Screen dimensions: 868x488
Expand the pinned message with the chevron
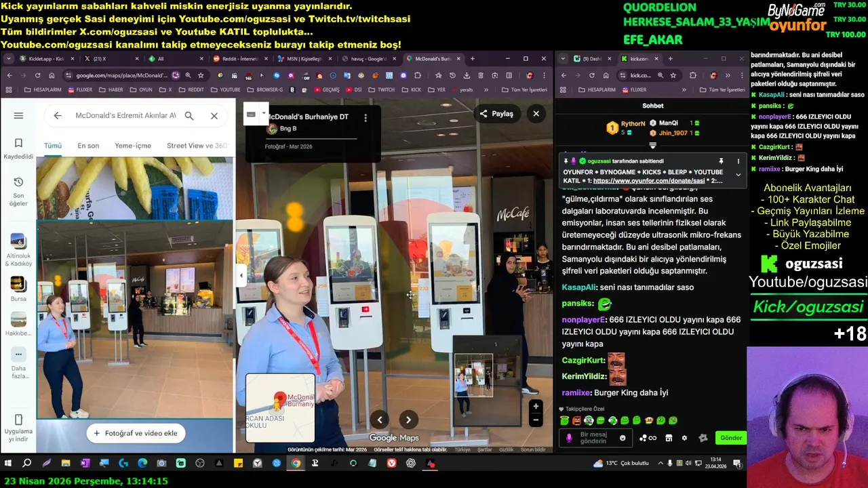[x=738, y=175]
